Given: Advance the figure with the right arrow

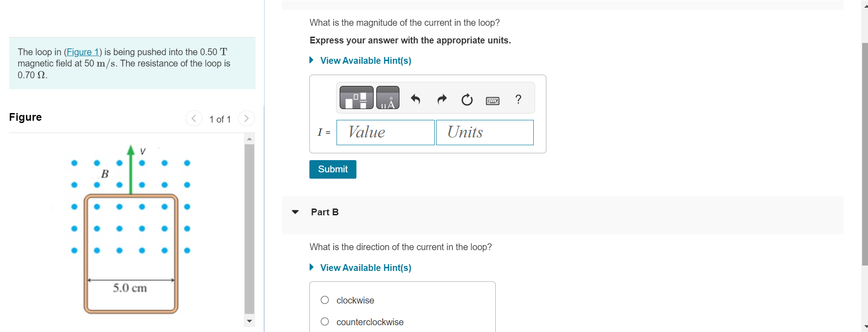Looking at the screenshot, I should (x=247, y=118).
